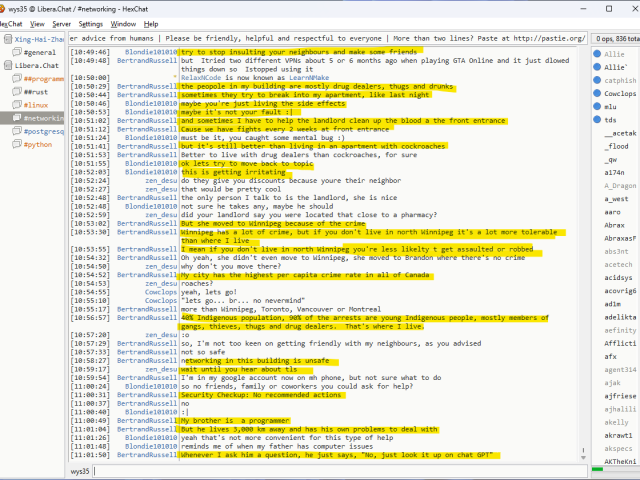
Task: Click the blue status dot beside catphish
Action: [598, 80]
